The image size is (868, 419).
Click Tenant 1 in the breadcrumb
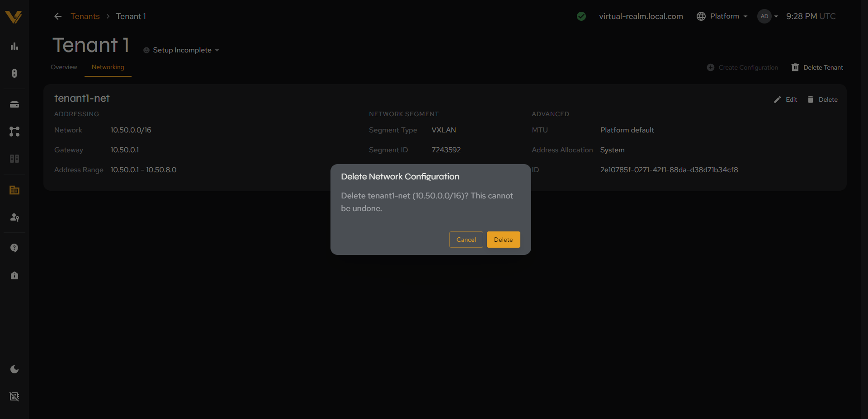[x=131, y=16]
